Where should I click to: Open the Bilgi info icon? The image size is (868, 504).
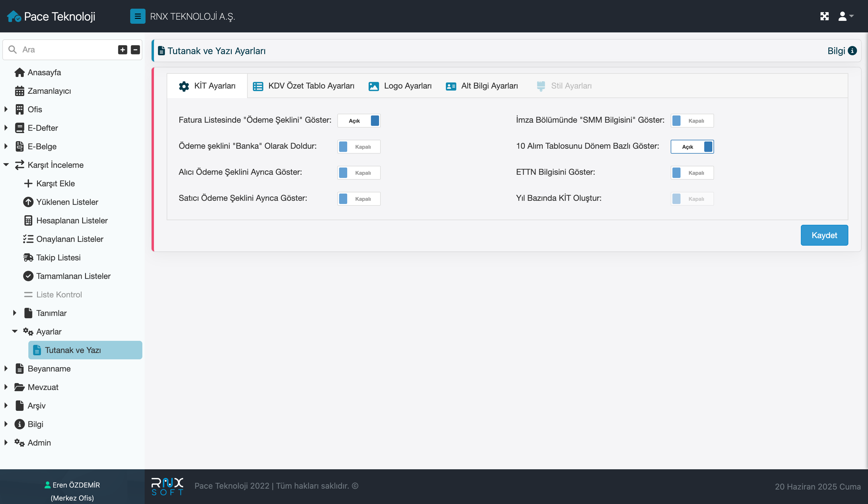852,51
